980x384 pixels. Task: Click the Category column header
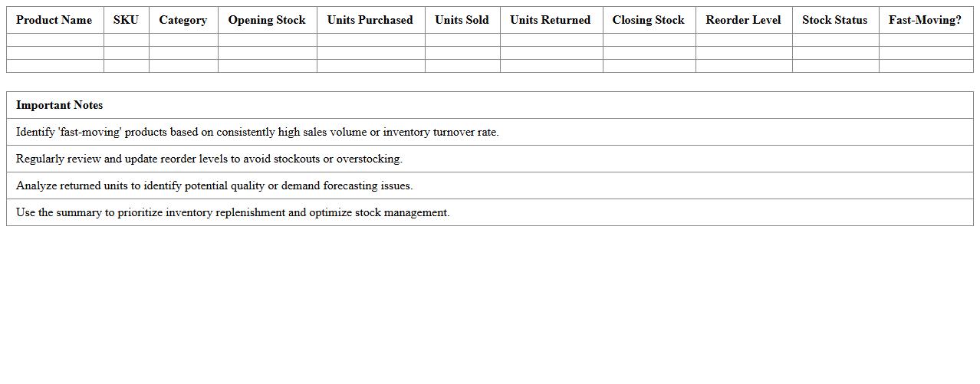pyautogui.click(x=183, y=20)
